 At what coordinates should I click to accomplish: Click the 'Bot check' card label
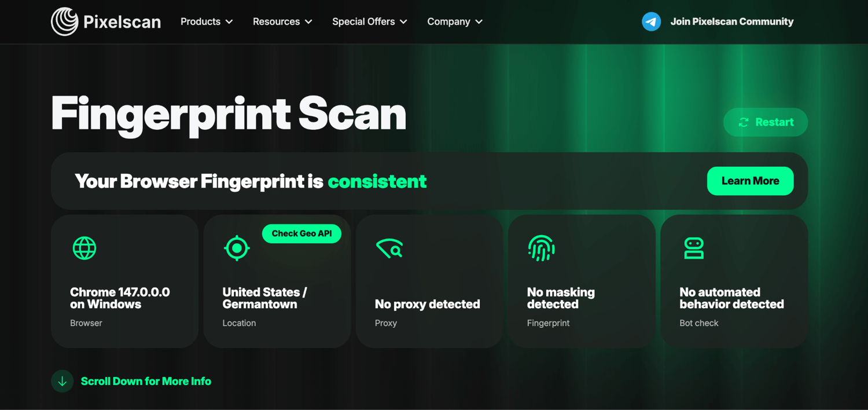[699, 323]
